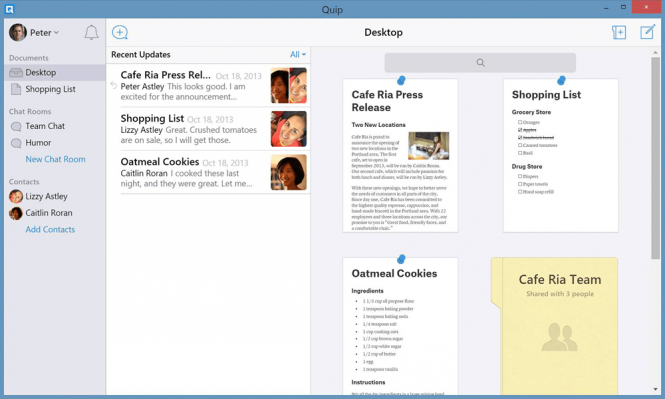Click the Grocery Store heading

point(531,112)
